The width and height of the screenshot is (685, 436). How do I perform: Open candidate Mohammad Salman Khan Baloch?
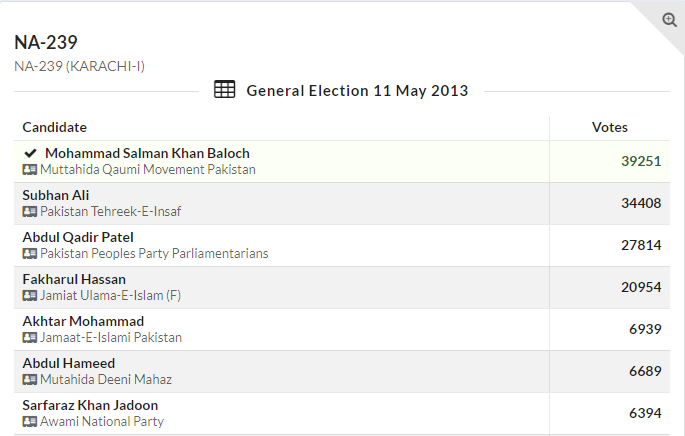(x=147, y=153)
